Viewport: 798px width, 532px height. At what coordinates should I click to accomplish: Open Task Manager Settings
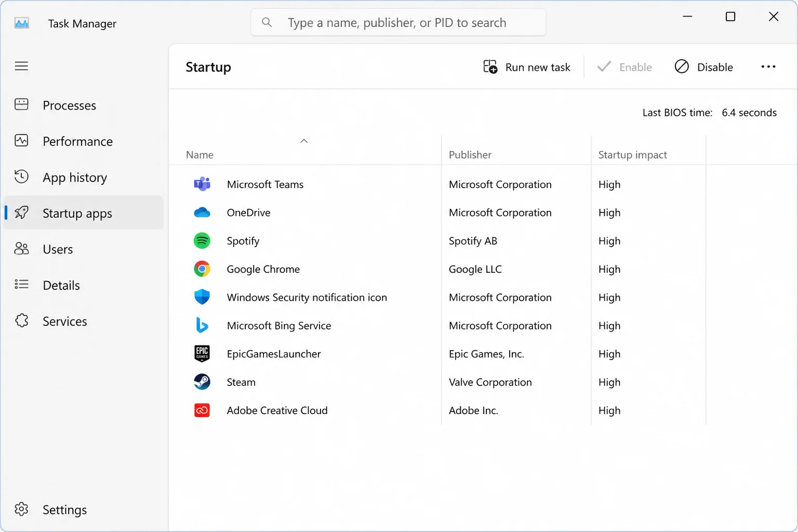83,510
